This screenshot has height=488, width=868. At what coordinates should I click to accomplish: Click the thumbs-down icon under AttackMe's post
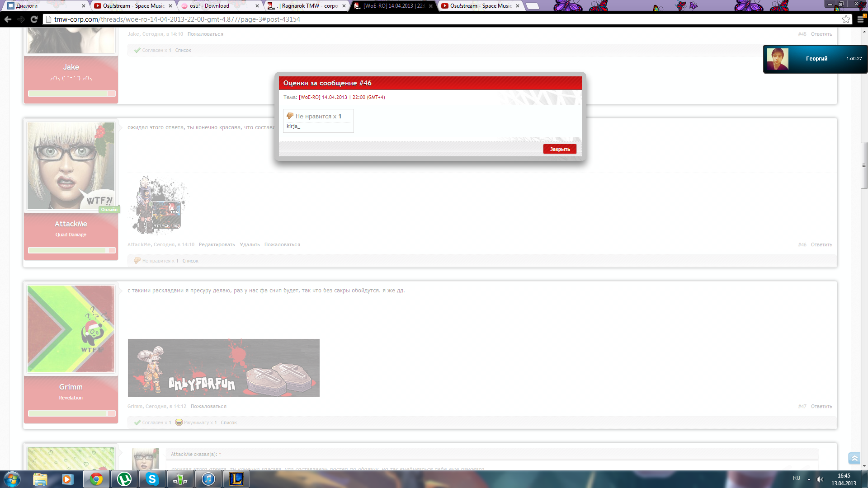click(x=137, y=260)
